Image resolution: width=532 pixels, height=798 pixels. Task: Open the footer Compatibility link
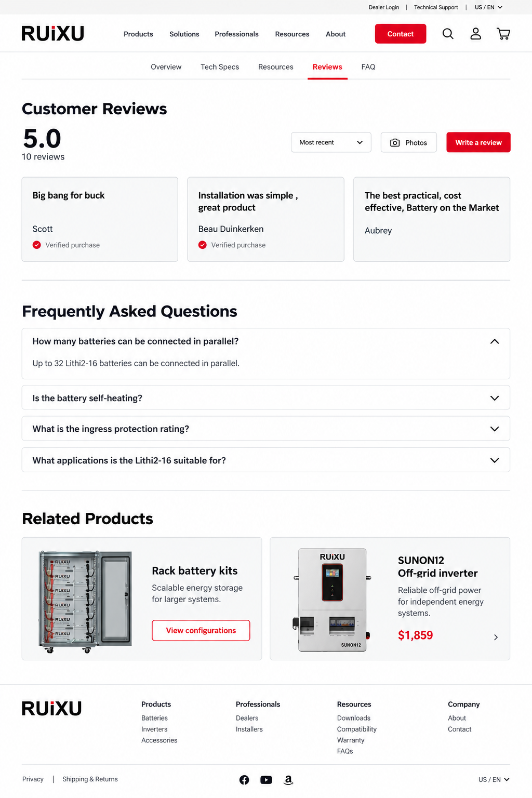pyautogui.click(x=357, y=729)
